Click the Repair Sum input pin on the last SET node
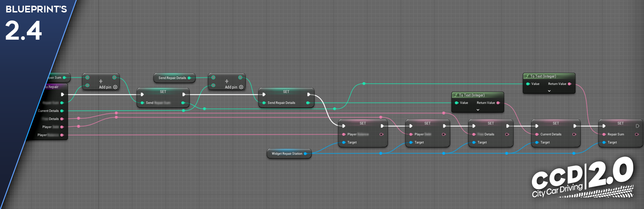The image size is (644, 209). [x=604, y=134]
